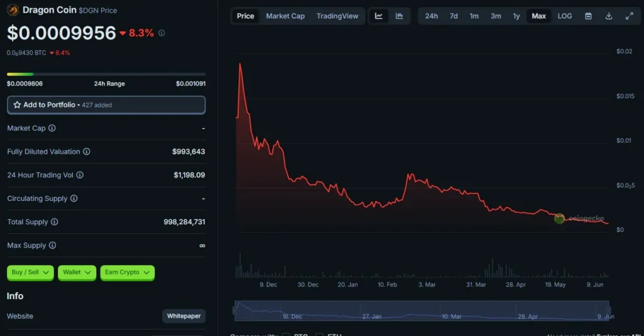
Task: Click the 24h Range progress bar
Action: pyautogui.click(x=106, y=74)
